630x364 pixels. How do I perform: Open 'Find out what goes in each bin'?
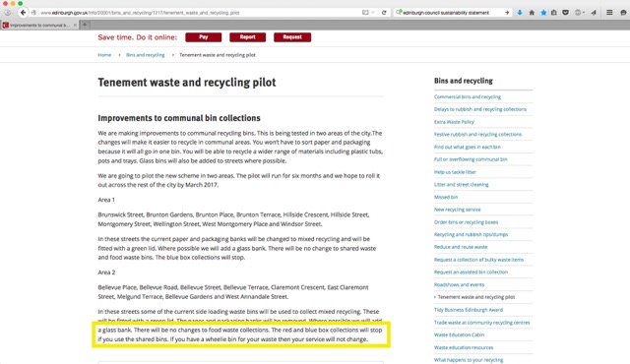(468, 147)
